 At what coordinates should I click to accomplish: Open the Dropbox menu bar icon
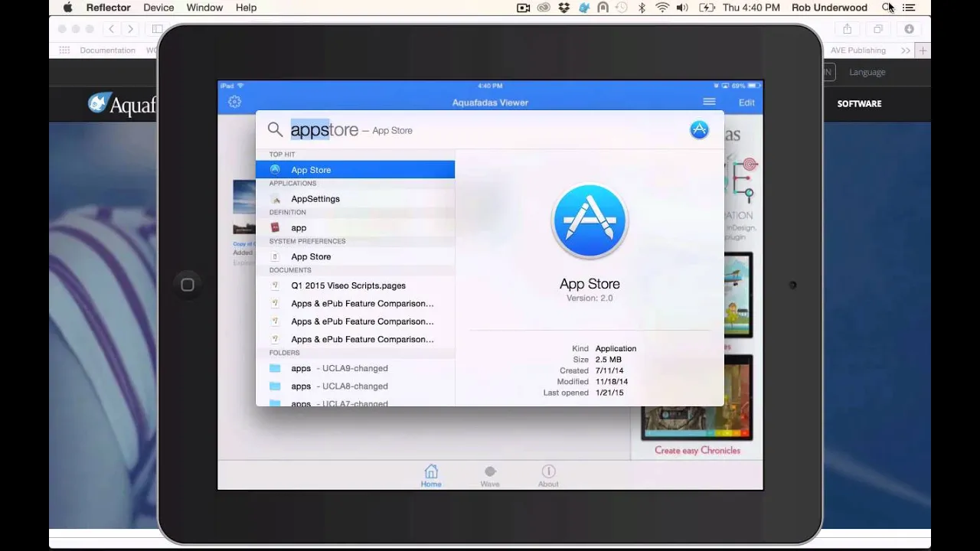point(563,8)
